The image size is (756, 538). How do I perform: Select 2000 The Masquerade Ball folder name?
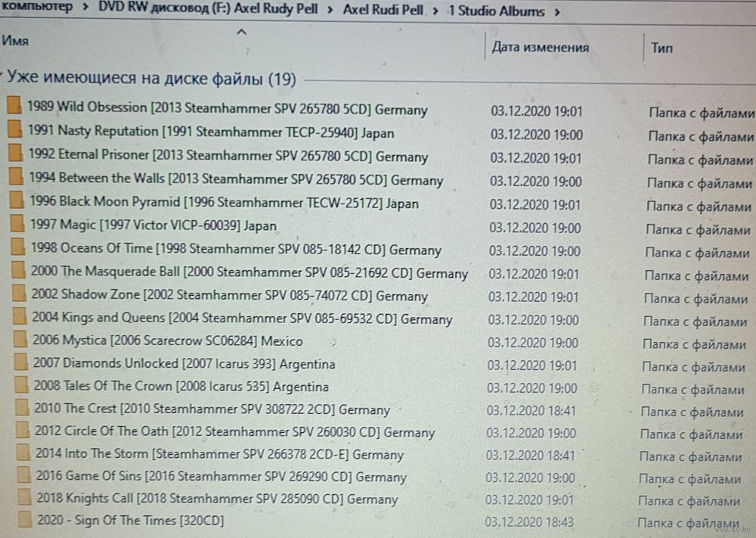(249, 272)
